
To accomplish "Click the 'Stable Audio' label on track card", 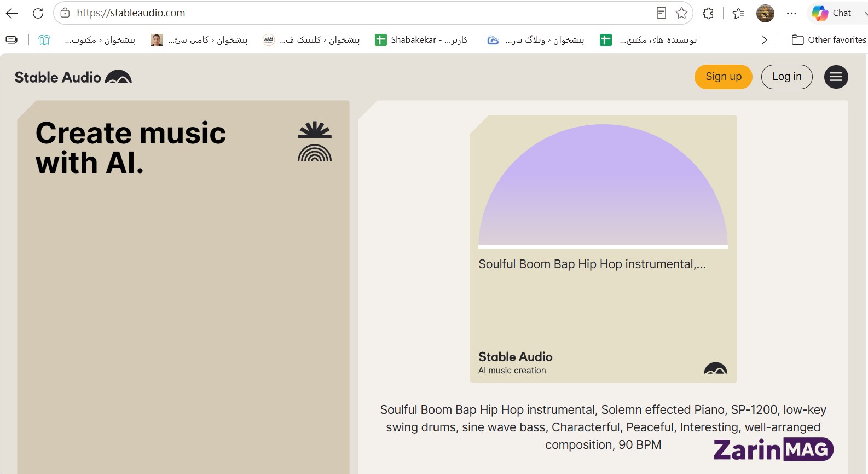I will [516, 357].
